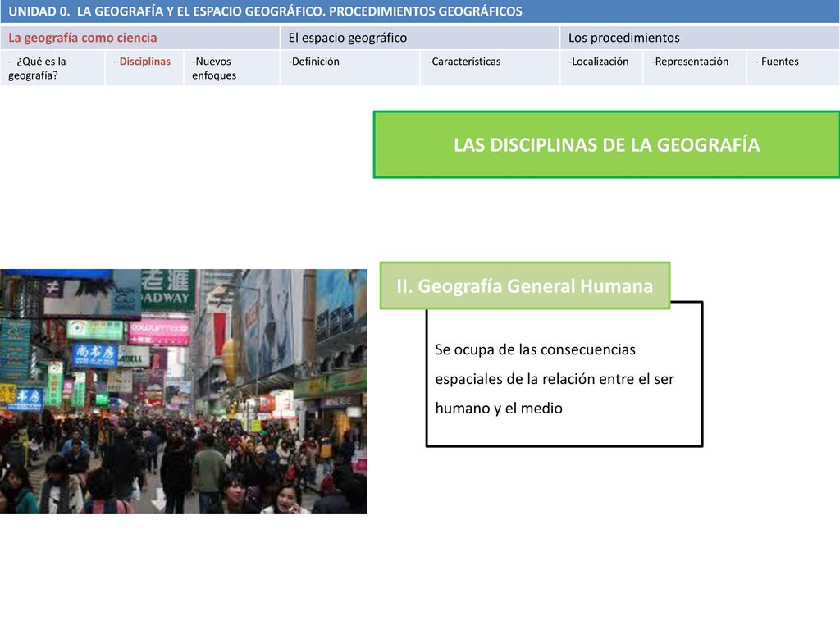Screen dimensions: 840x630
Task: Click the text 'humano y el medio'
Action: (x=499, y=409)
